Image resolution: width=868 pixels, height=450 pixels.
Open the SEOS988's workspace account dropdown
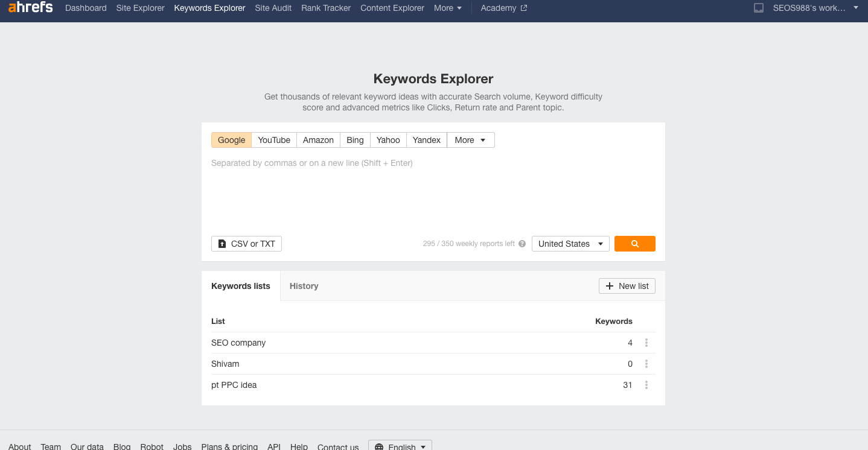click(x=815, y=8)
